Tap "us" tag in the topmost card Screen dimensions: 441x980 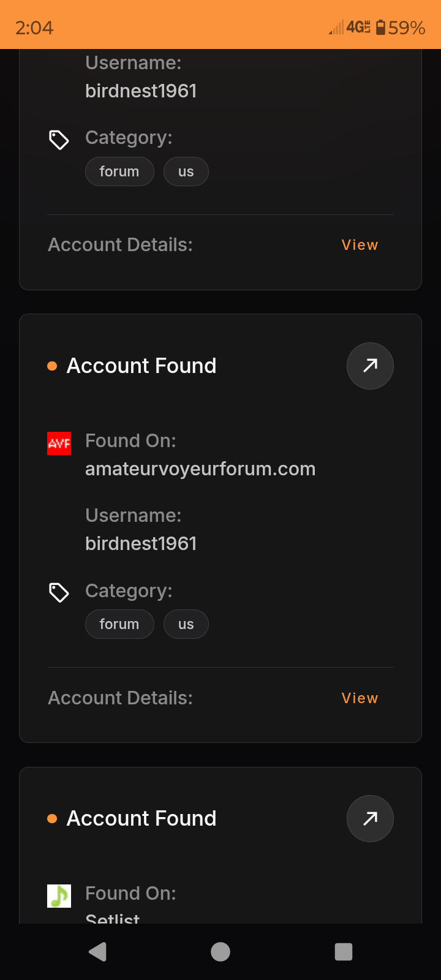pos(186,171)
